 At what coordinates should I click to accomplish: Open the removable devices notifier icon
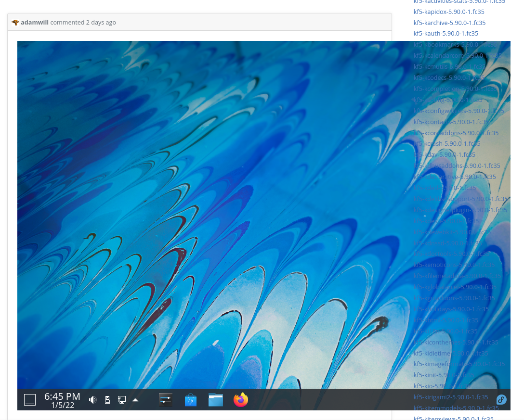(107, 399)
